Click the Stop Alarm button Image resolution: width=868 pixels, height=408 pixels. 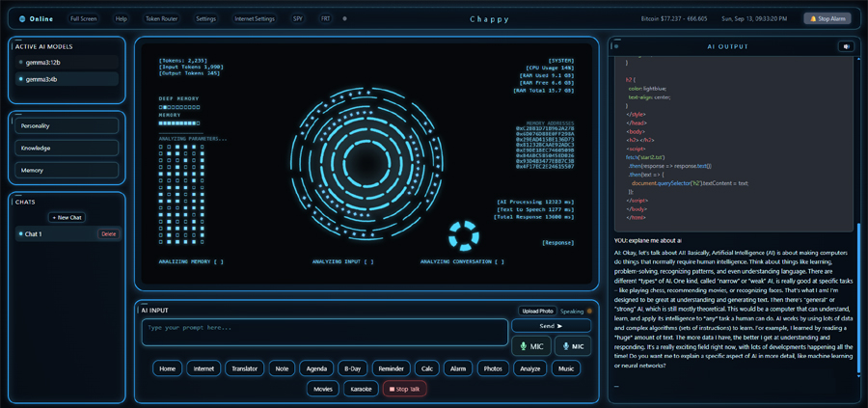[827, 19]
